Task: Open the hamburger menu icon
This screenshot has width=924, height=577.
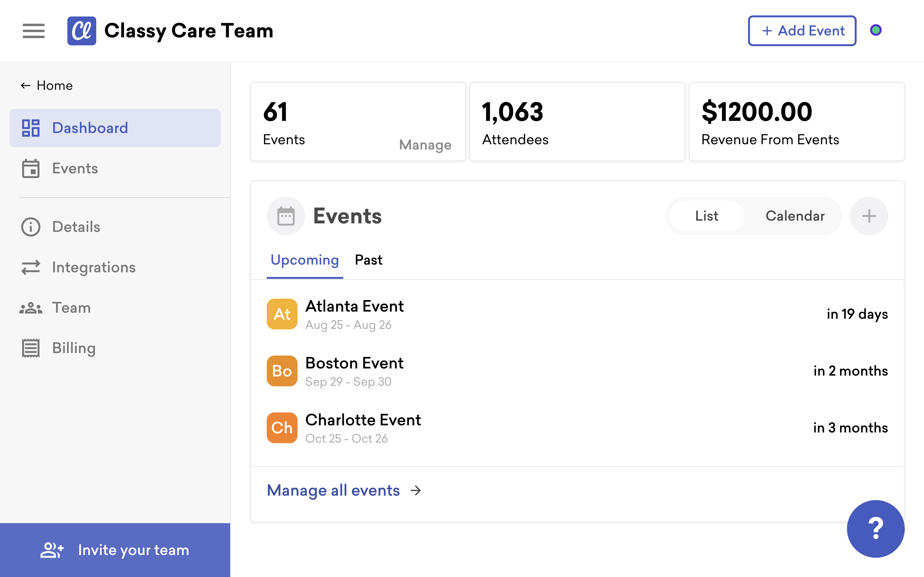Action: (x=34, y=31)
